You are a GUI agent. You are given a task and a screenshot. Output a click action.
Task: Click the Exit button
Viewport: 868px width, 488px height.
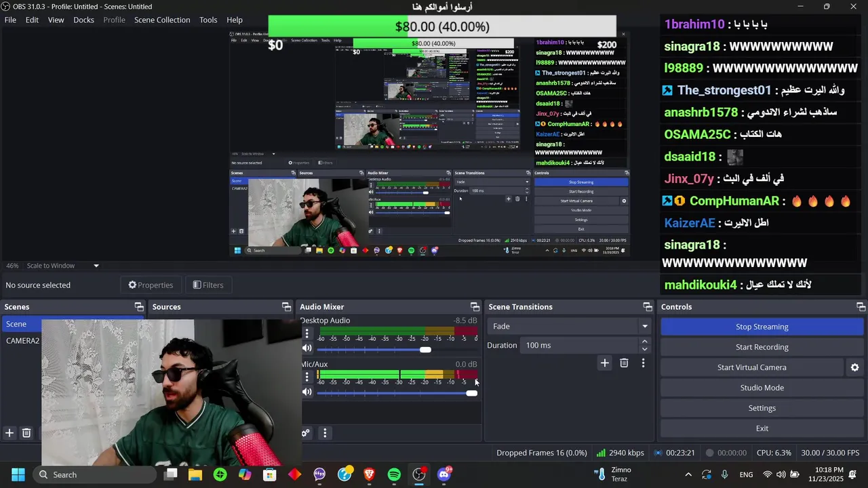(762, 428)
